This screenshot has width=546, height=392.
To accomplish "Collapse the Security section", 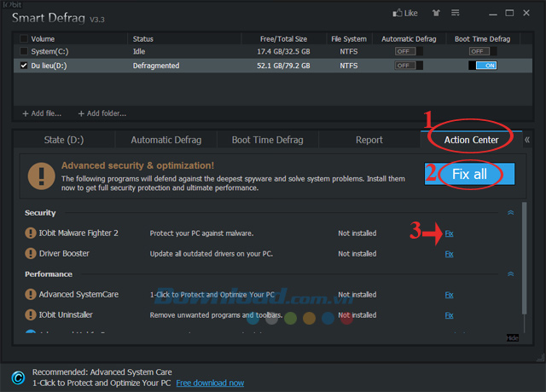I will coord(510,213).
